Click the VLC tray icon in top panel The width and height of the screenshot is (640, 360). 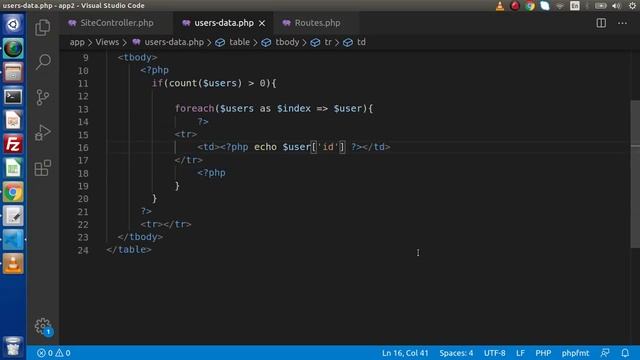500,6
